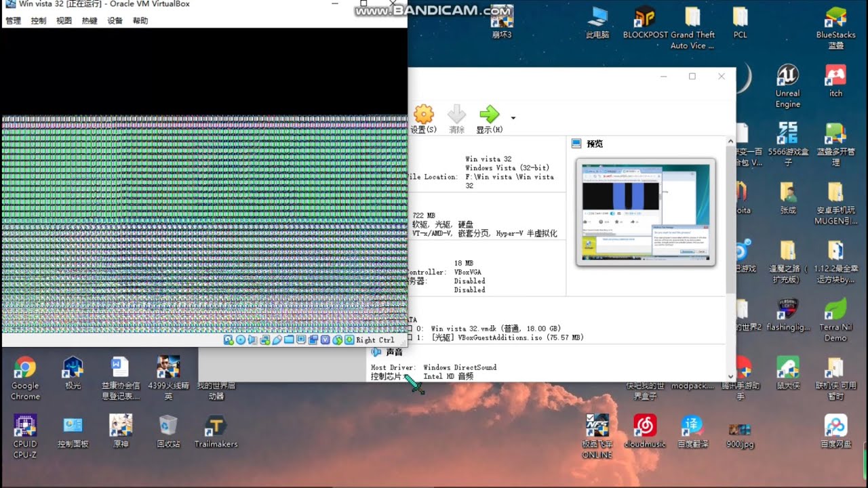
Task: Open the 极品飞车 ONLINE shortcut
Action: 597,436
